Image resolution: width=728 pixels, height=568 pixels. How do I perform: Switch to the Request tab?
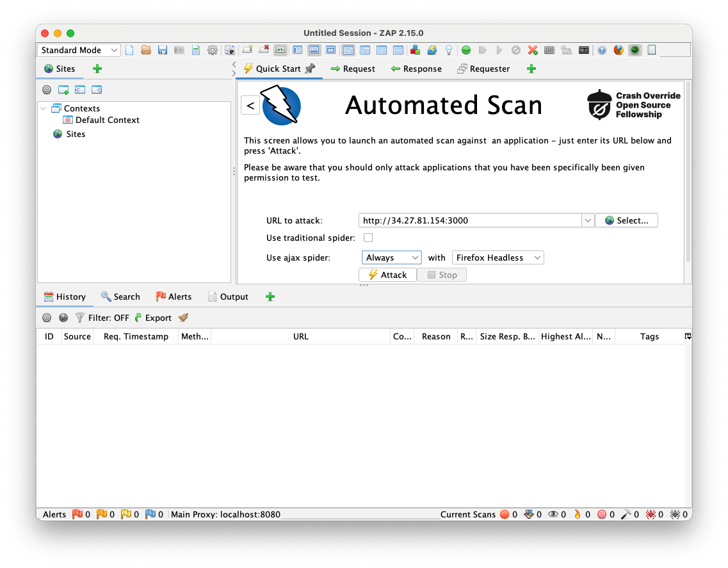point(353,69)
